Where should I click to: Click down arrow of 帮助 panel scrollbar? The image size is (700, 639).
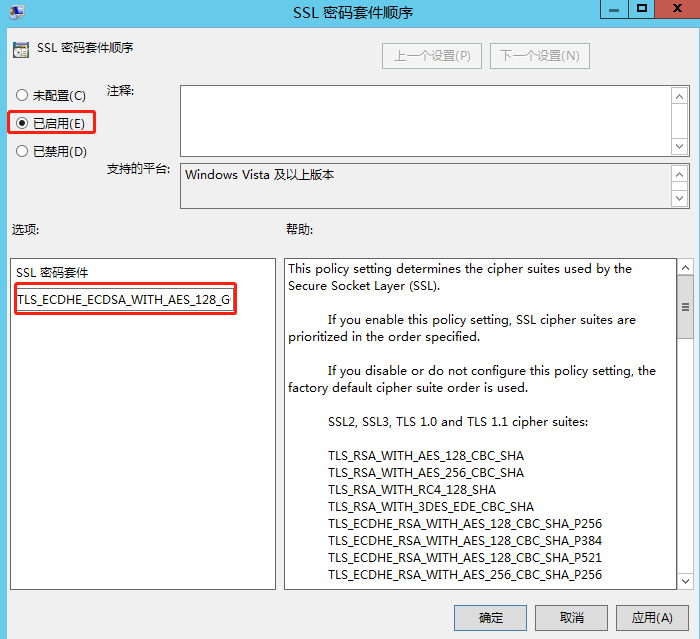685,579
